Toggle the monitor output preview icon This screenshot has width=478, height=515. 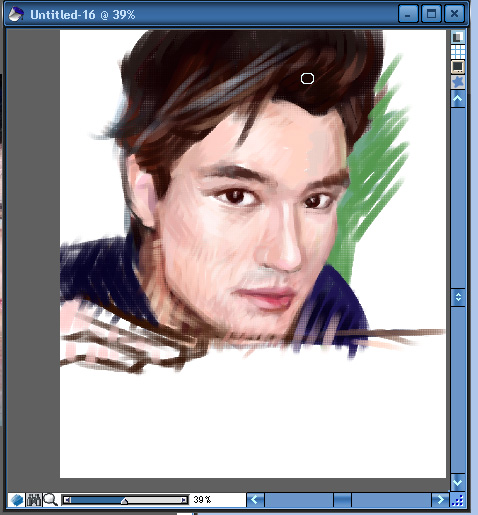pos(458,66)
